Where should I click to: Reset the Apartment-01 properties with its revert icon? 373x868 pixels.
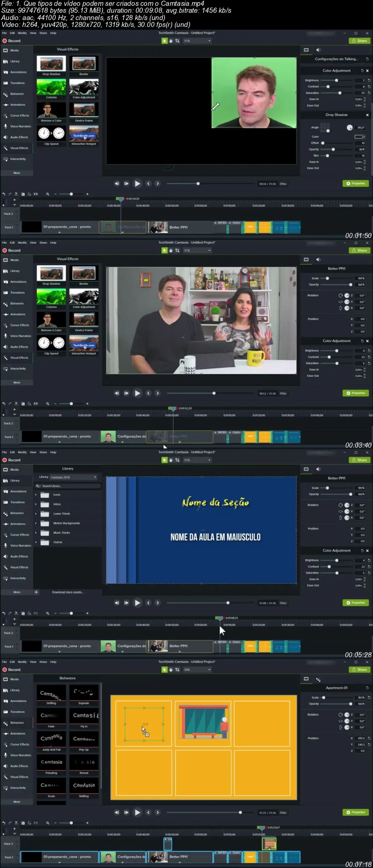click(367, 688)
